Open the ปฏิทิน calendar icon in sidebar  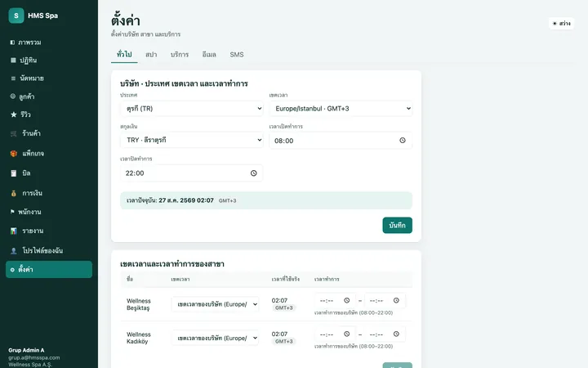[13, 60]
